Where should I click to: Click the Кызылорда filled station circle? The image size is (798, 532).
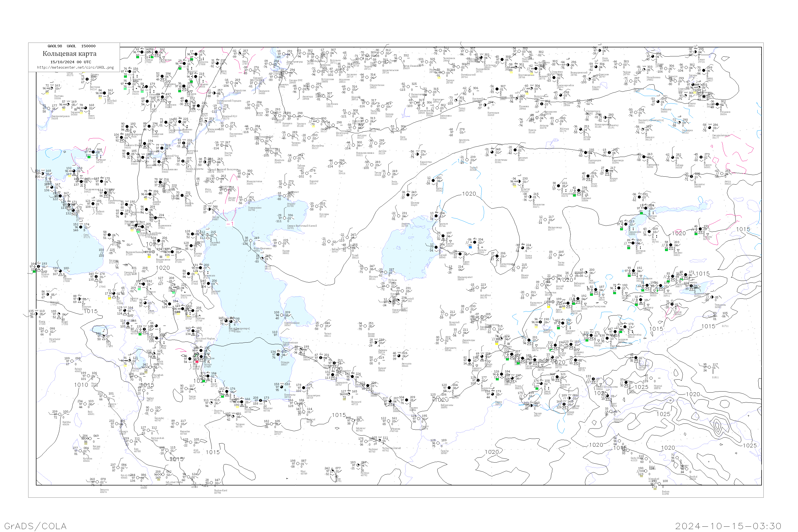497,256
